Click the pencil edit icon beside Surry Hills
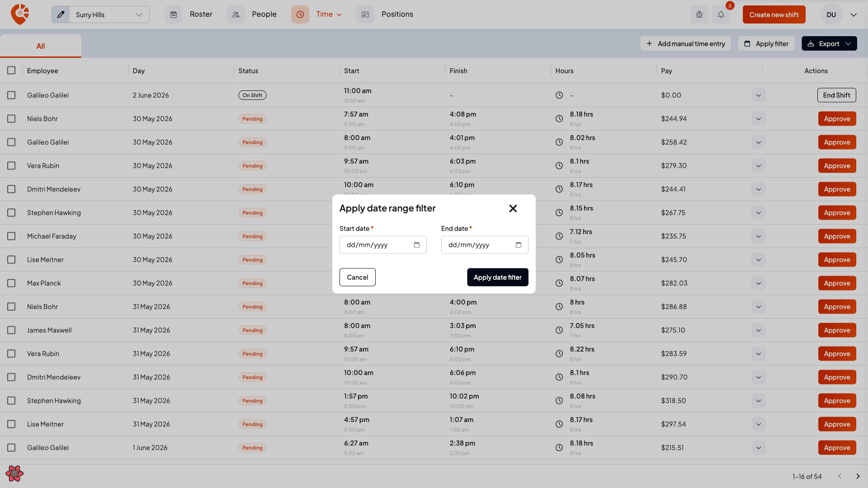 [x=61, y=14]
